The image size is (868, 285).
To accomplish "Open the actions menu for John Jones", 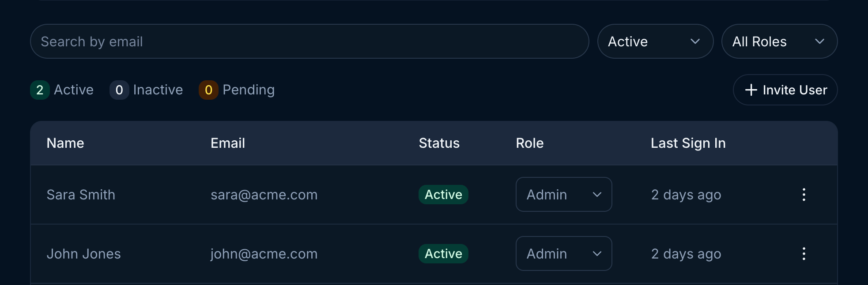I will click(x=804, y=254).
